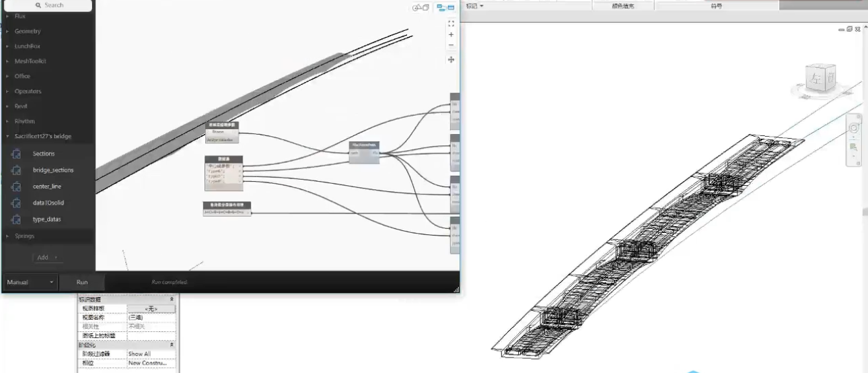Select the center_line custom node
Screen dimensions: 868x373
coord(46,186)
